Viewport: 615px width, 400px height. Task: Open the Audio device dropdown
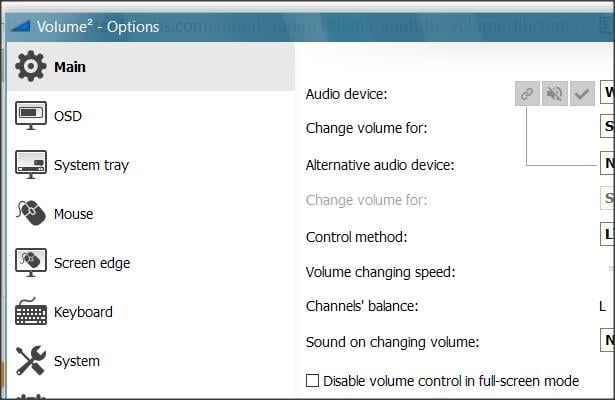click(x=608, y=93)
